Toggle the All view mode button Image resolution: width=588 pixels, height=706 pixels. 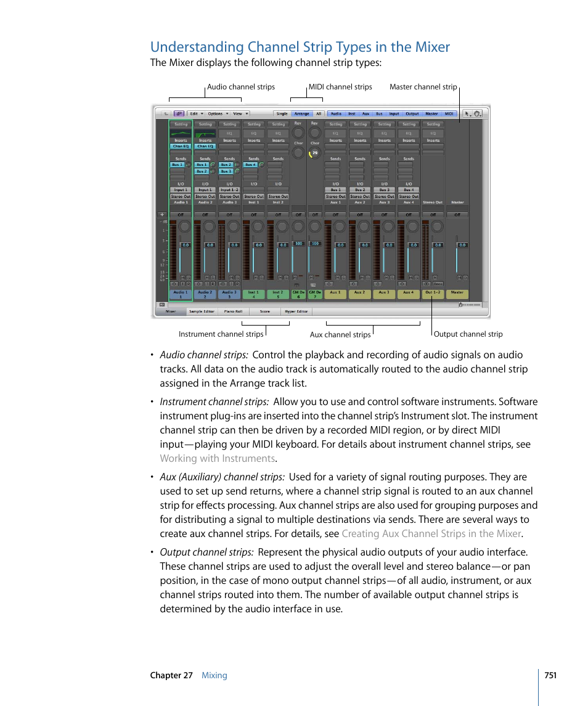pyautogui.click(x=319, y=113)
